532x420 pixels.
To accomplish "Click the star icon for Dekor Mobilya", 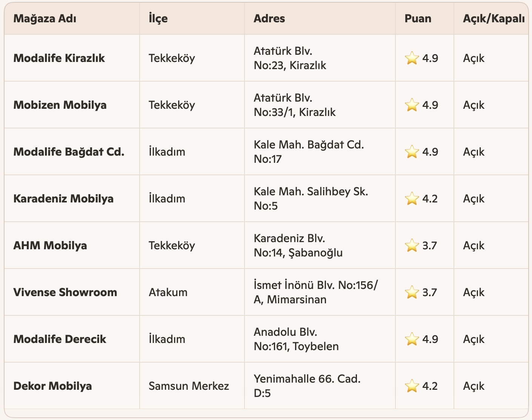I will click(x=412, y=386).
